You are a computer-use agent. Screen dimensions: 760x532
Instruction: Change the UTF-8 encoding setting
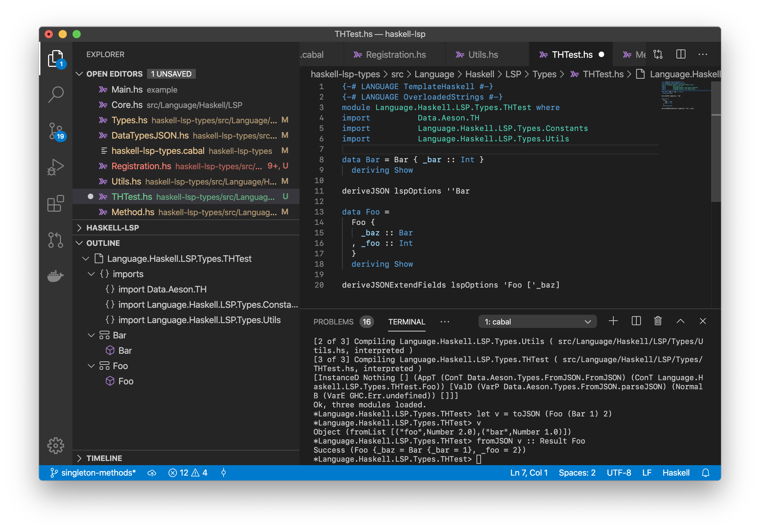click(619, 473)
